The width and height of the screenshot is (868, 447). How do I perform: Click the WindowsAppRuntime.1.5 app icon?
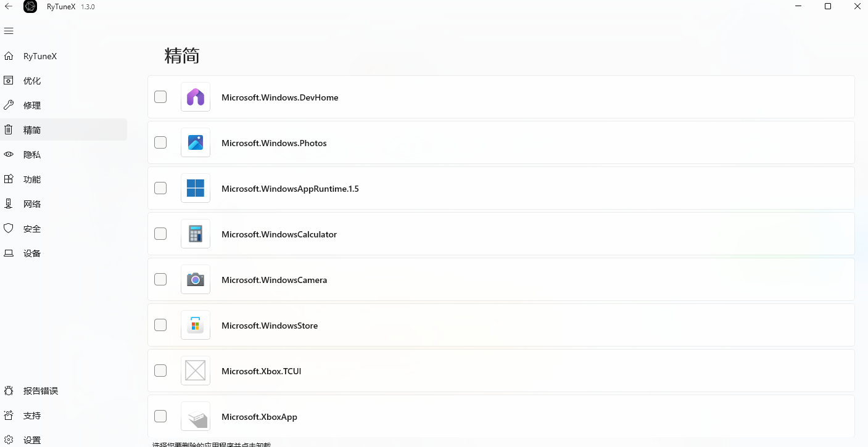click(196, 188)
